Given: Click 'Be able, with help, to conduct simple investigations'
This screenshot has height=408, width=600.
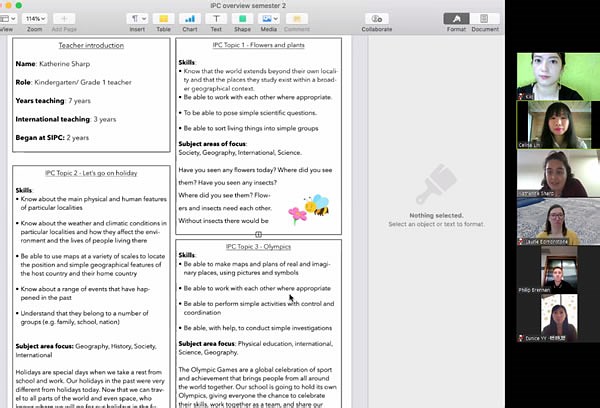Looking at the screenshot, I should [258, 328].
